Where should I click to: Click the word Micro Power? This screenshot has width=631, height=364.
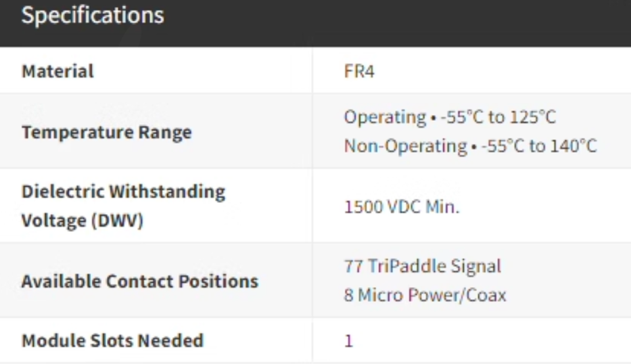pos(409,295)
